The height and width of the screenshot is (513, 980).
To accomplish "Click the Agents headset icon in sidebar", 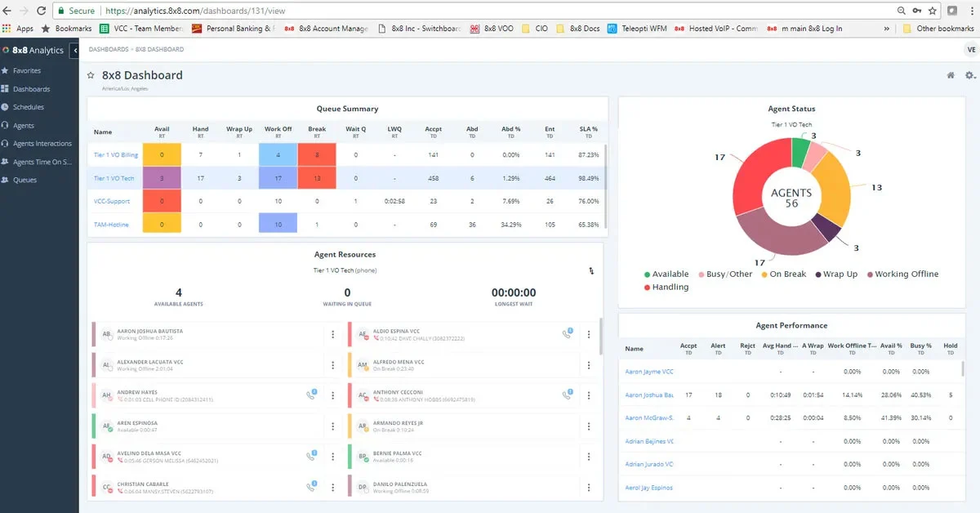I will (x=6, y=126).
